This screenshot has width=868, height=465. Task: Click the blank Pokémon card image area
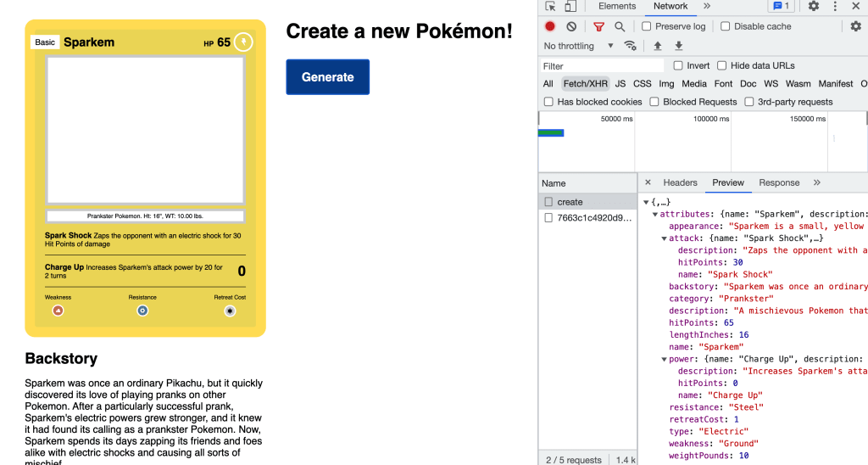[145, 130]
